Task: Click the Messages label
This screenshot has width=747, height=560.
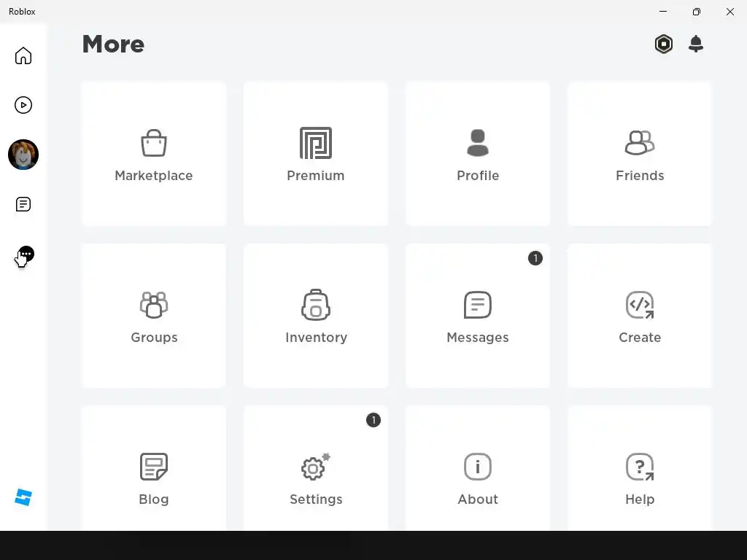Action: tap(478, 338)
